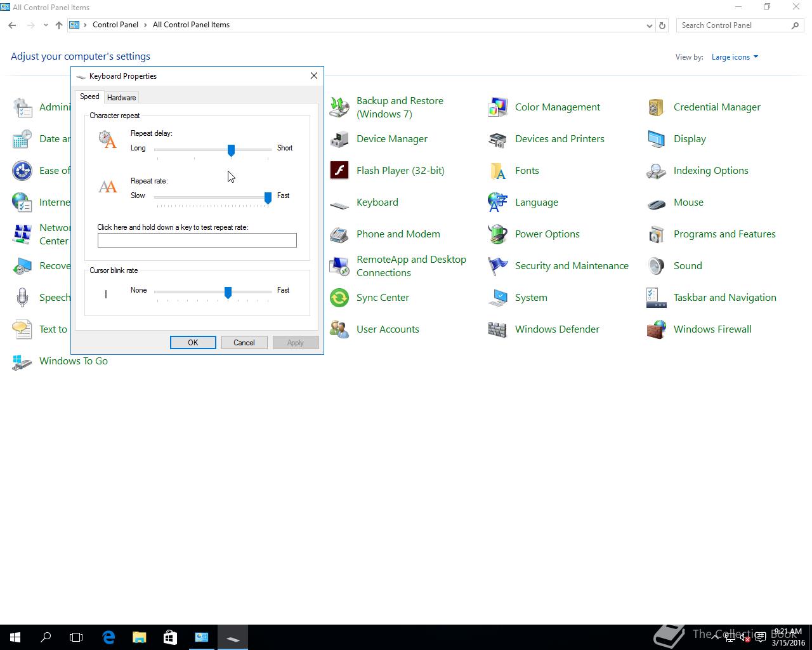Click OK in Keyboard Properties
The width and height of the screenshot is (812, 650).
pos(193,343)
